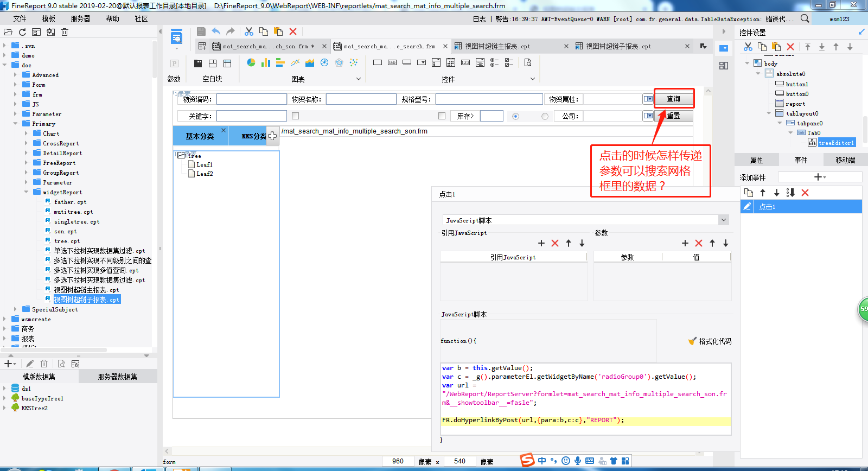Select the pie chart widget icon
The image size is (868, 471).
click(x=251, y=62)
